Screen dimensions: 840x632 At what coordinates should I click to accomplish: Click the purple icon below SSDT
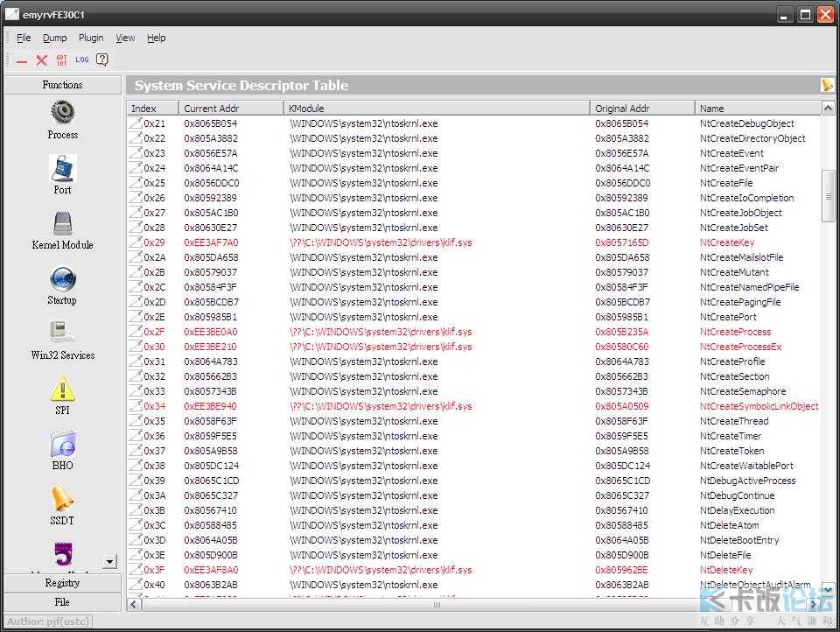click(x=63, y=554)
